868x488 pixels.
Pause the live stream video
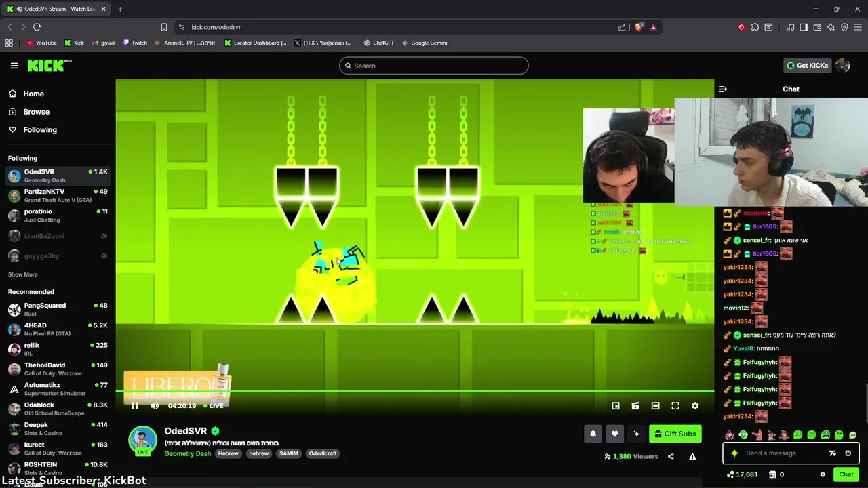coord(134,405)
